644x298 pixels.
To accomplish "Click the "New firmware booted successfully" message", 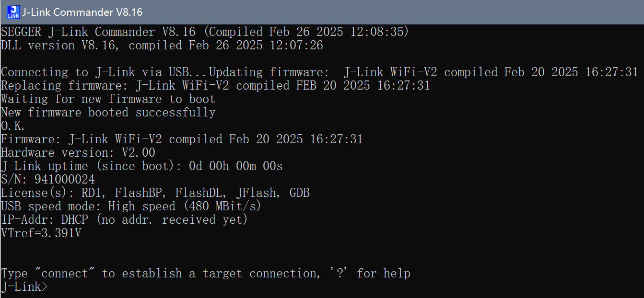I will [x=108, y=113].
